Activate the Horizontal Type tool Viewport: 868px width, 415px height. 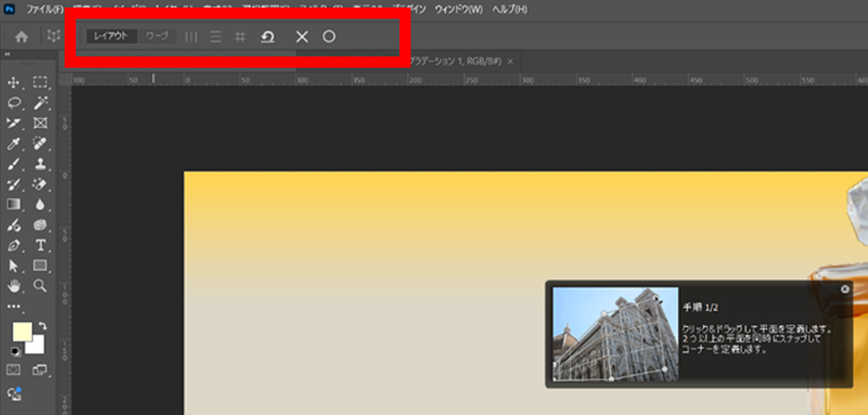[x=40, y=245]
